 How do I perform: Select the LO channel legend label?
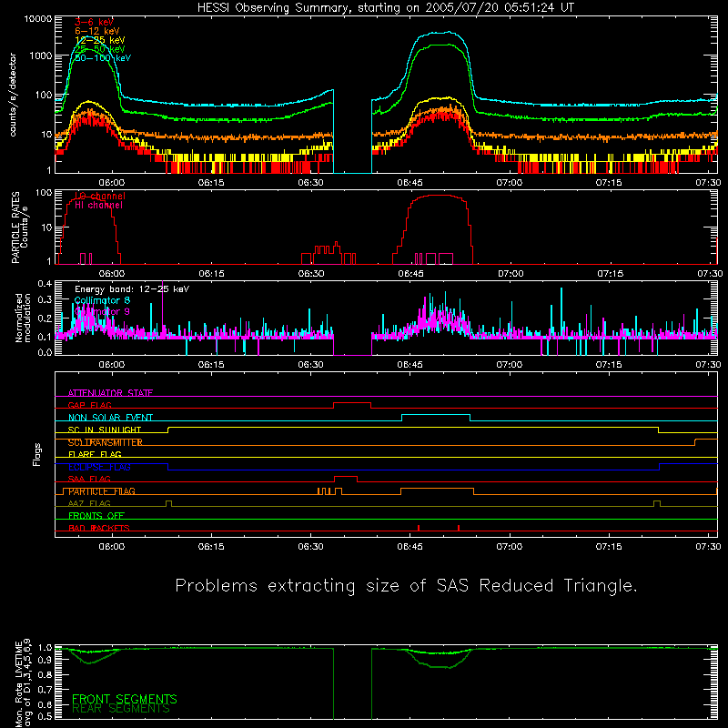100,196
